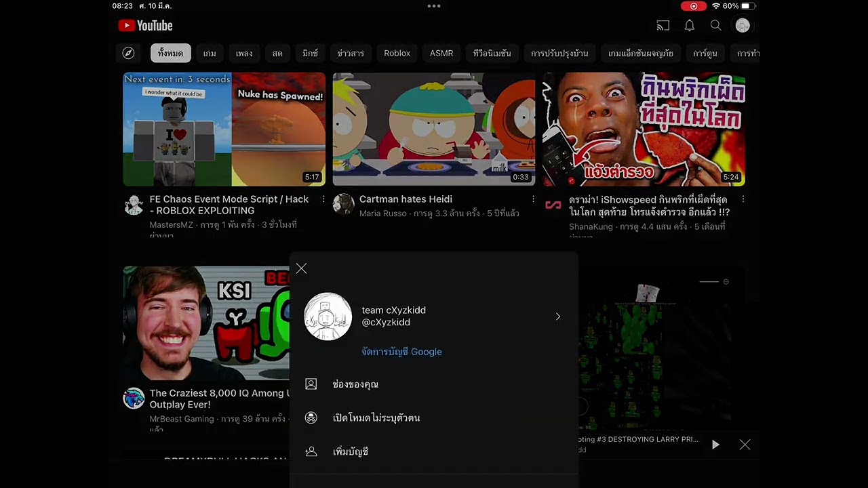Open title The Craziest 8,000 IQ Among Us

tap(220, 399)
